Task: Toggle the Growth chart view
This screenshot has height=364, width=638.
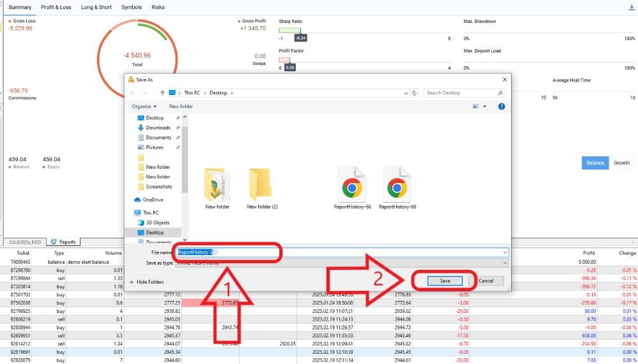Action: click(x=621, y=163)
